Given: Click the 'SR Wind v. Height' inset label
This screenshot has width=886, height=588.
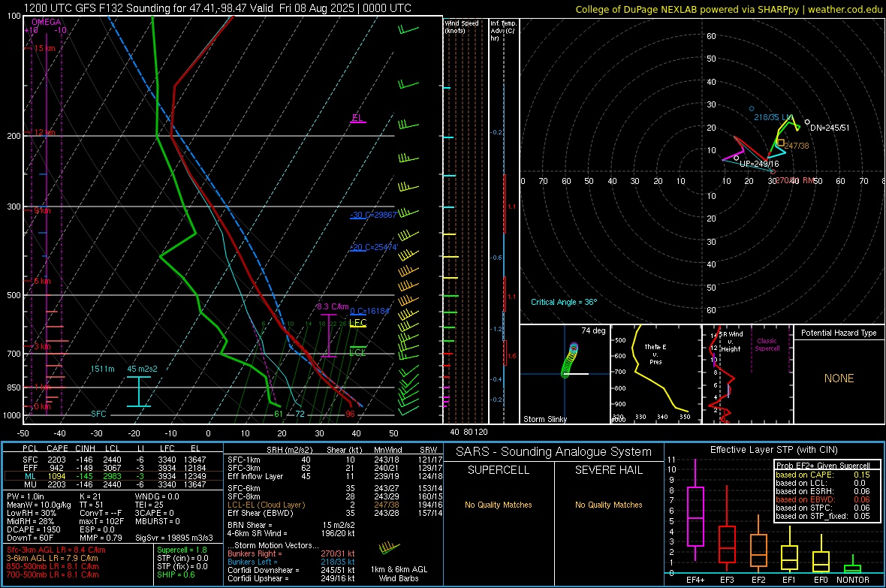Looking at the screenshot, I should click(731, 342).
